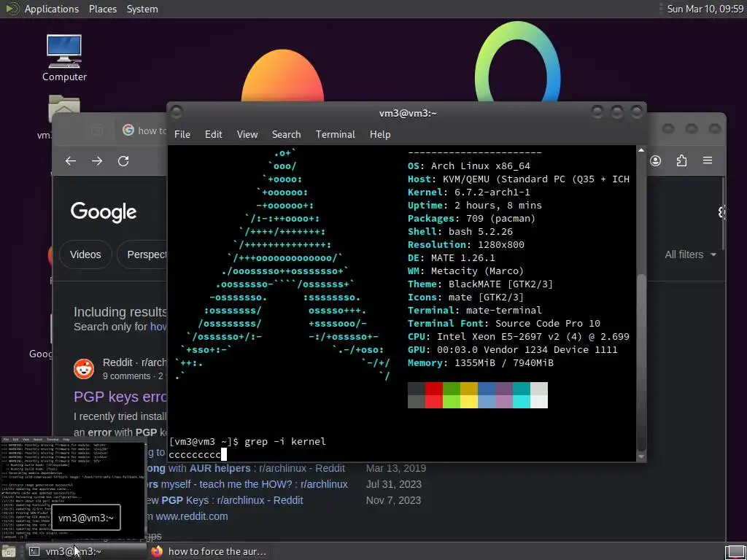Select the Perspectives filter chip
Image resolution: width=747 pixels, height=560 pixels.
point(143,254)
